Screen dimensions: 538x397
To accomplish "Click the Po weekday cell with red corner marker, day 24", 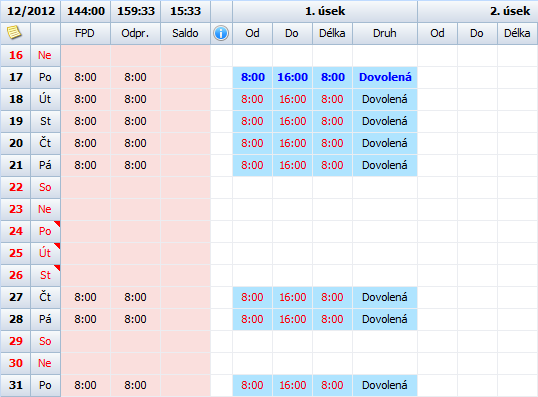I will 45,231.
